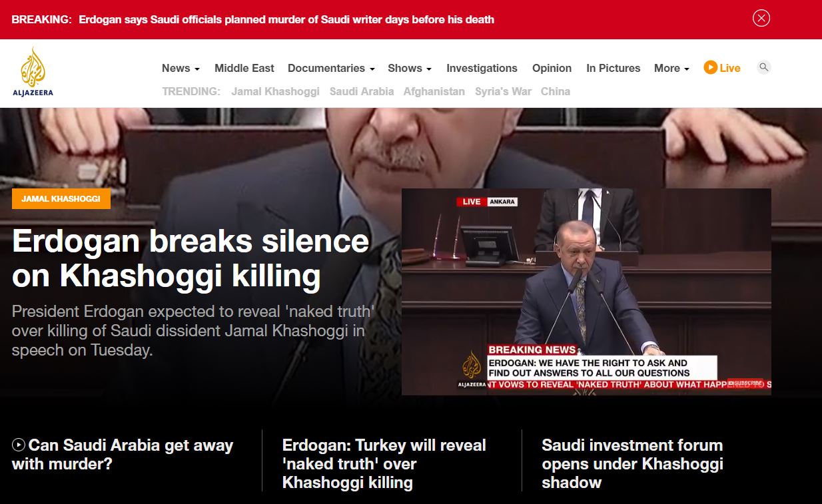Open the Investigations section

coord(482,68)
